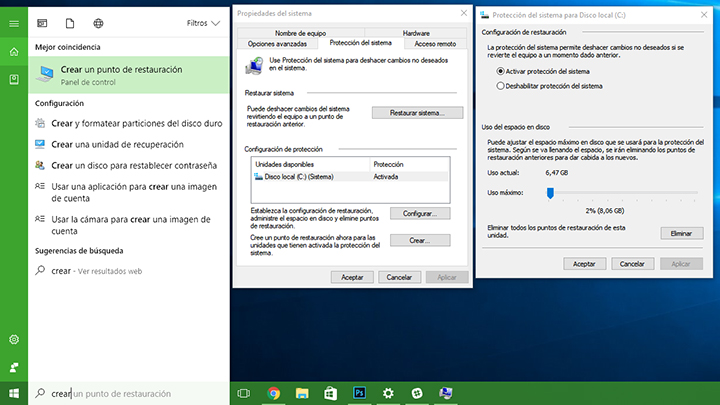Select 'Protección del sistema' tab
Viewport: 720px width, 405px height.
pos(360,43)
